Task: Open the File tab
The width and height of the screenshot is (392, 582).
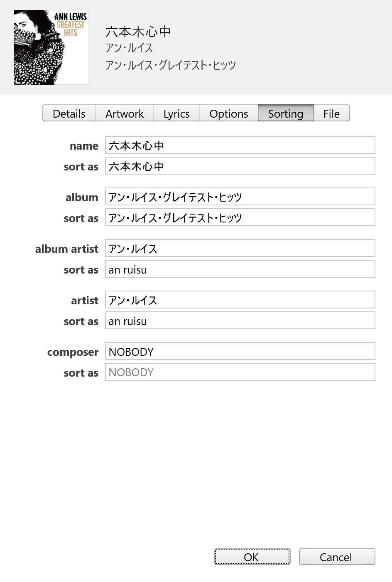Action: pos(331,113)
